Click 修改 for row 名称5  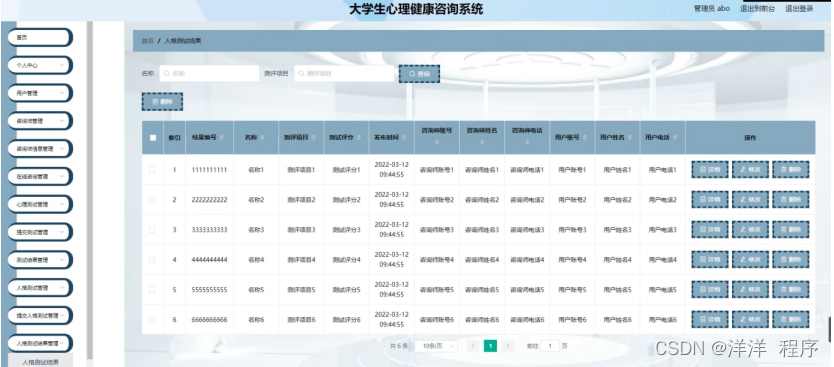750,290
